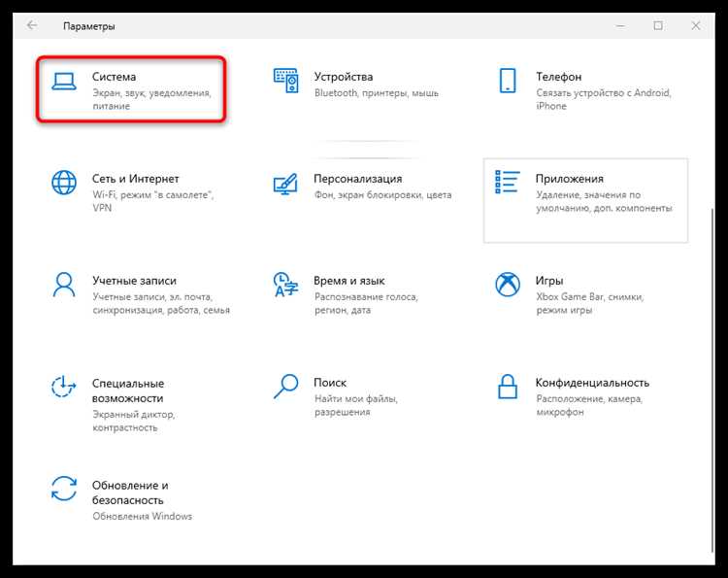Click the globe icon for Сеть и Интернет

pos(64,182)
